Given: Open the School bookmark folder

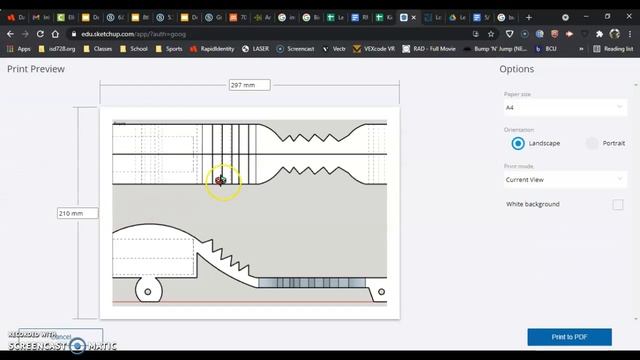Looking at the screenshot, I should point(134,49).
